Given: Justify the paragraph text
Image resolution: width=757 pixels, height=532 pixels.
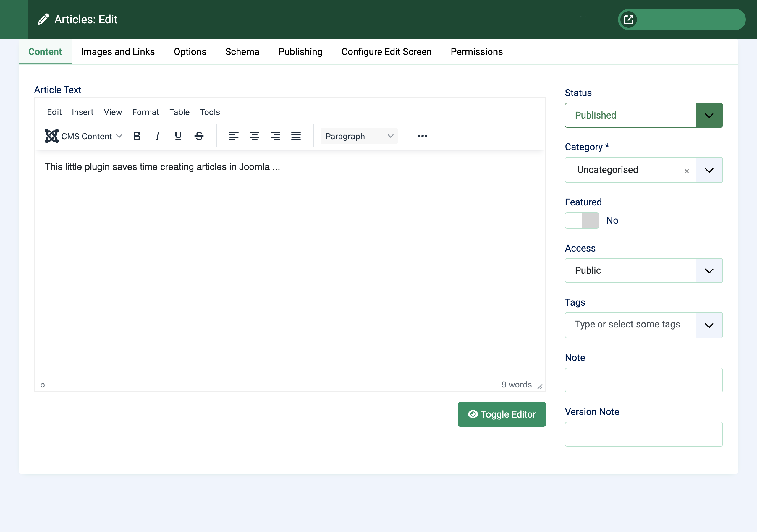Looking at the screenshot, I should [296, 136].
